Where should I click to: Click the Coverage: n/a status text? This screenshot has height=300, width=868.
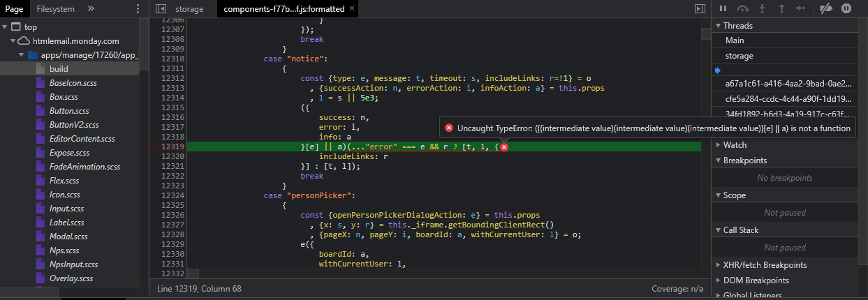tap(677, 289)
